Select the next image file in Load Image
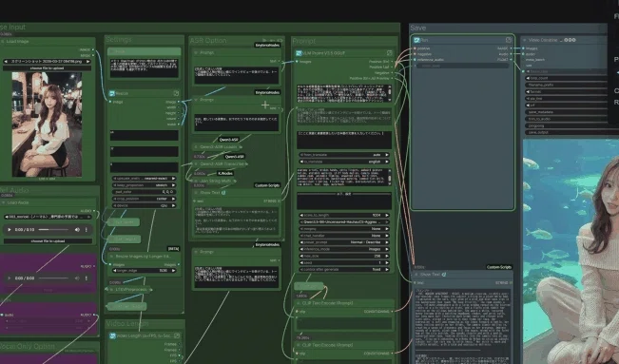The width and height of the screenshot is (619, 364). (x=88, y=62)
